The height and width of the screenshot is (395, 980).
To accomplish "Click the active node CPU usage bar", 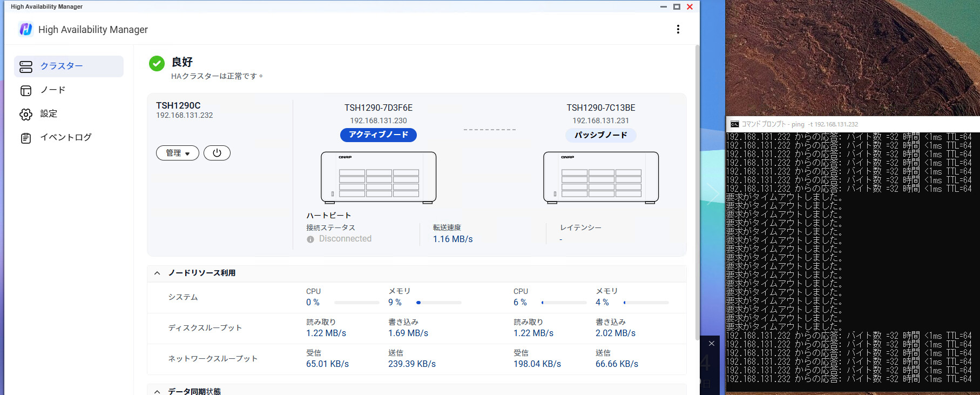I will pyautogui.click(x=357, y=303).
